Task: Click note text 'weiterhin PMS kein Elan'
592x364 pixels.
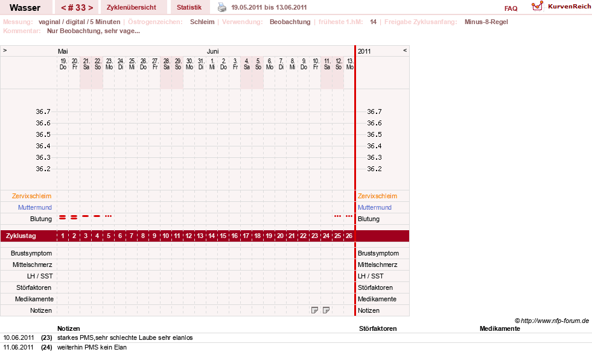Action: tap(92, 347)
